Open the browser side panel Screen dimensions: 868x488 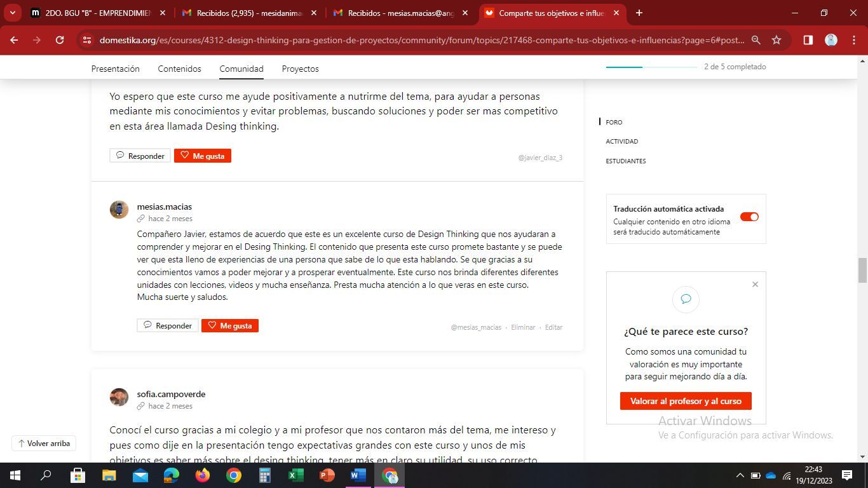808,40
